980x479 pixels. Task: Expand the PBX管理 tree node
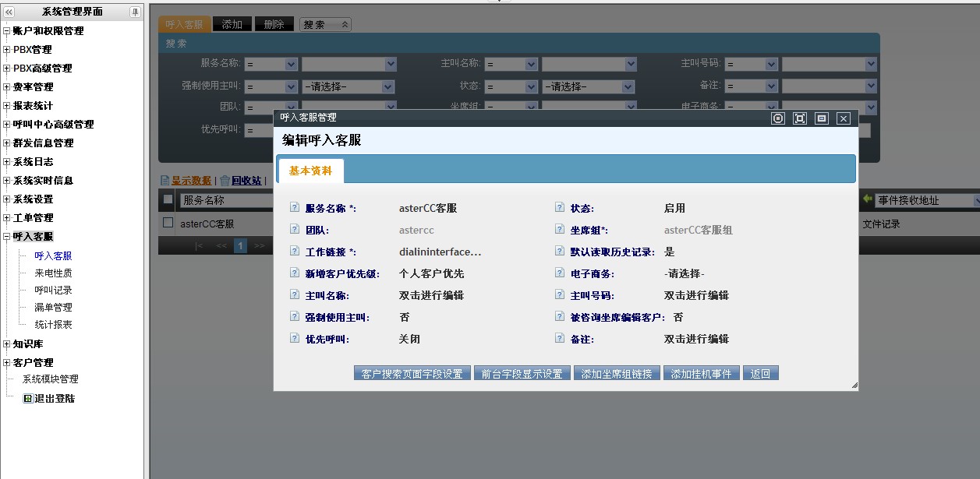(7, 50)
